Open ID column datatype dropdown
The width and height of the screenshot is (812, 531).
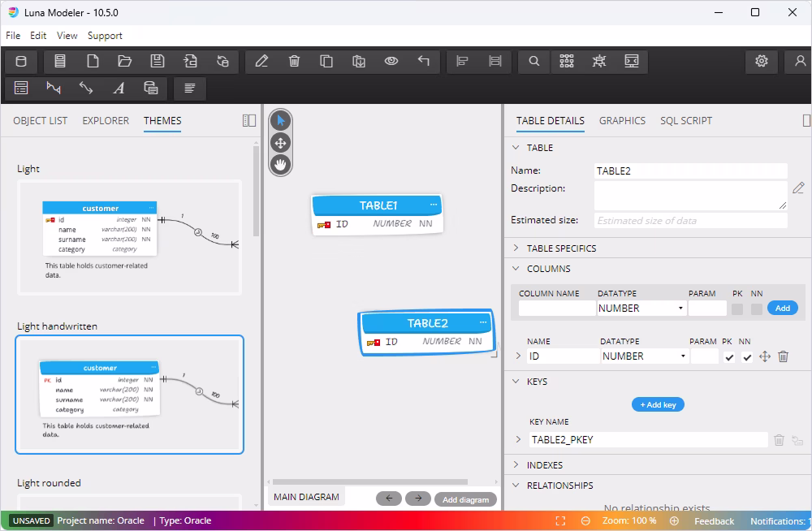(x=645, y=356)
